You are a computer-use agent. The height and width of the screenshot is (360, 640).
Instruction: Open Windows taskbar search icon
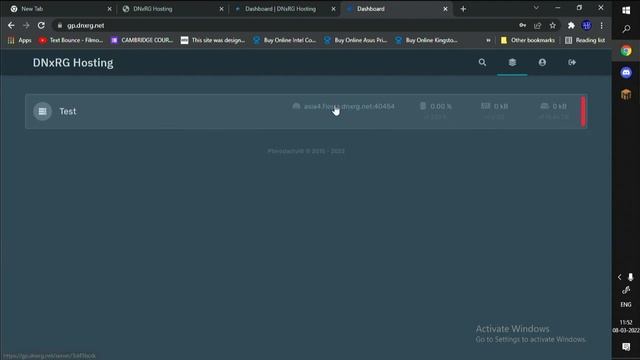[x=626, y=29]
